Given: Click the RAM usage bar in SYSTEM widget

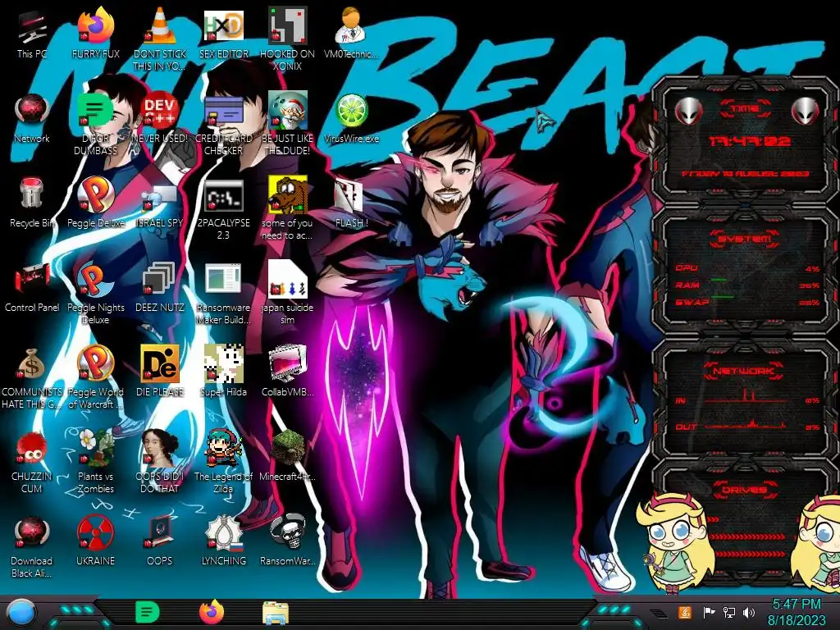Looking at the screenshot, I should point(746,284).
